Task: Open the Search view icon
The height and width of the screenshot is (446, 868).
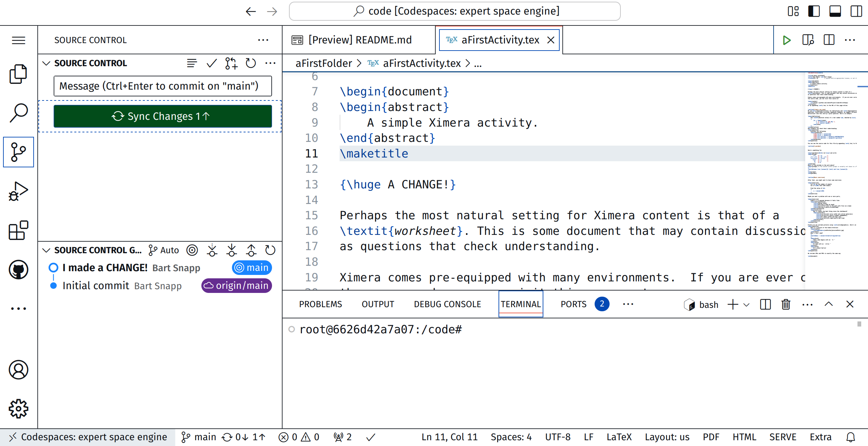Action: tap(18, 113)
